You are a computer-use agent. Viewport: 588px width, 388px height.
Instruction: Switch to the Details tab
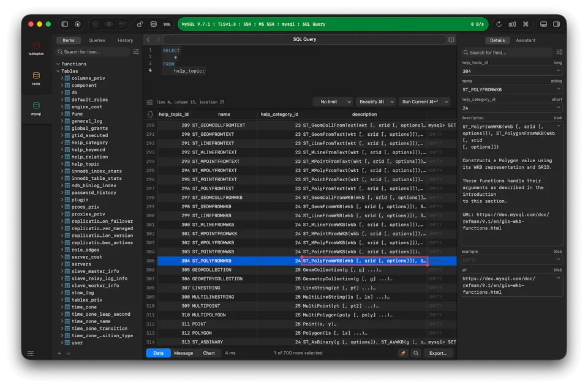coord(497,40)
